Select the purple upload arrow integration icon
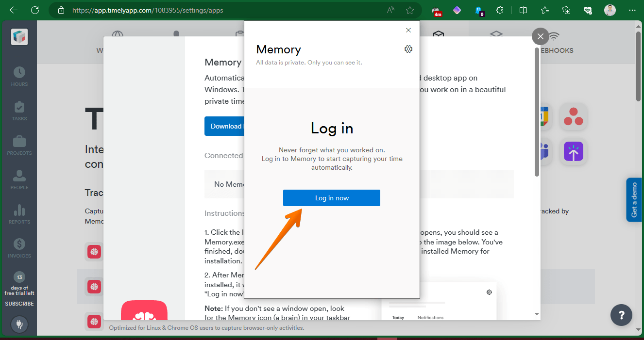 (x=574, y=152)
